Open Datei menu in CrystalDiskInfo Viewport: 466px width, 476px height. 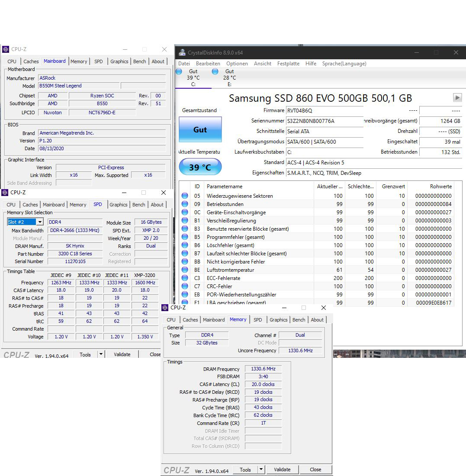[x=184, y=64]
